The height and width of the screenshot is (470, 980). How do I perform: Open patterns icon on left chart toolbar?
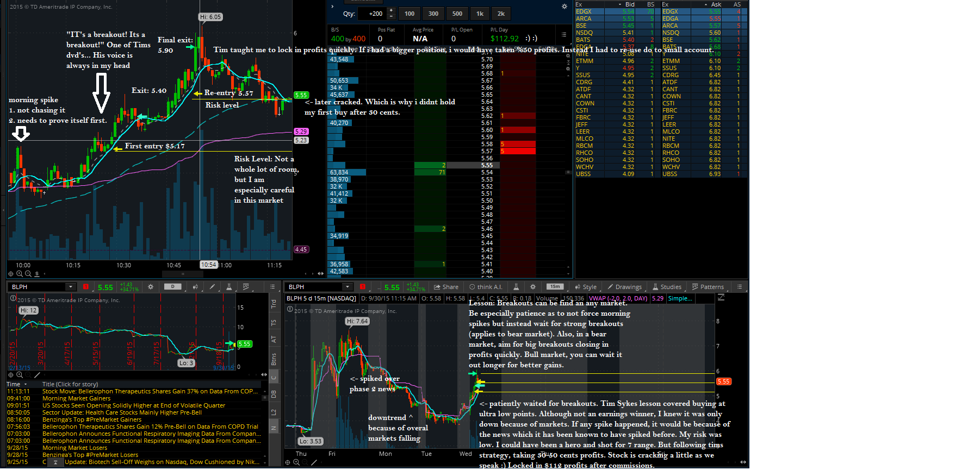pyautogui.click(x=246, y=287)
